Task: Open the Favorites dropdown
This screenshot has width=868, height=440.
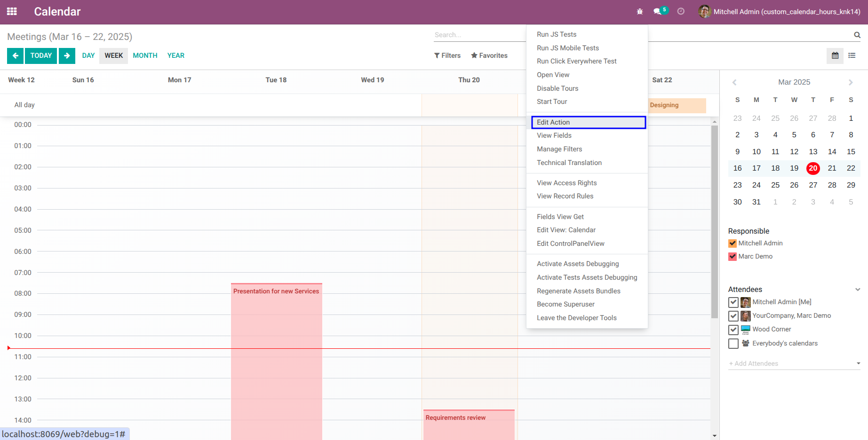Action: (489, 55)
